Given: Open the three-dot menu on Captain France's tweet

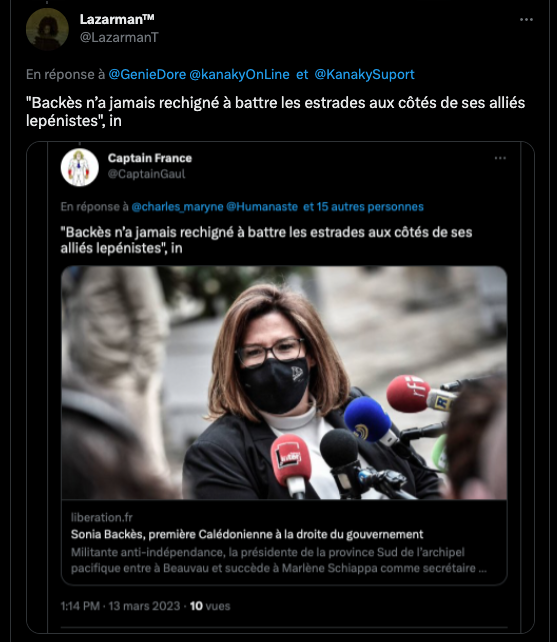Looking at the screenshot, I should (500, 158).
